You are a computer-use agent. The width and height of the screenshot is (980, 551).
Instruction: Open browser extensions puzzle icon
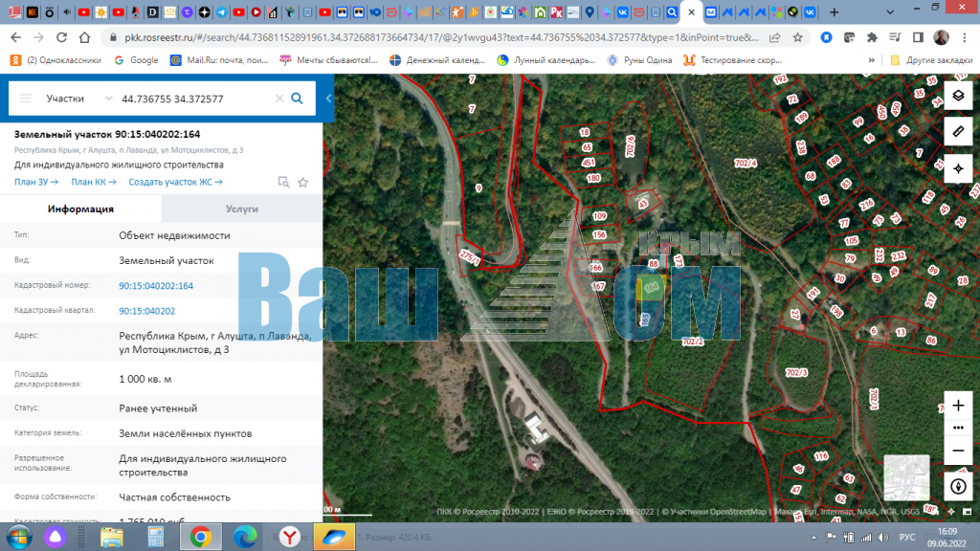[872, 37]
